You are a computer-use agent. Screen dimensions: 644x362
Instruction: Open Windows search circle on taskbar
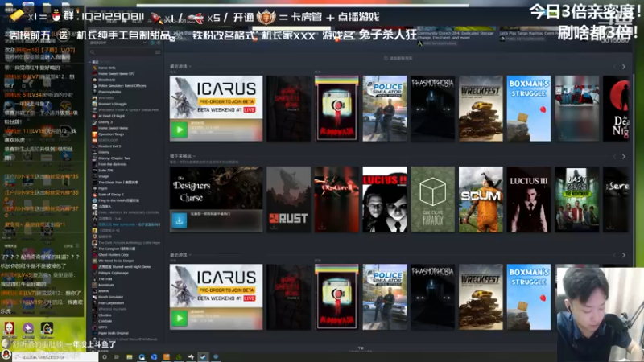[x=105, y=357]
